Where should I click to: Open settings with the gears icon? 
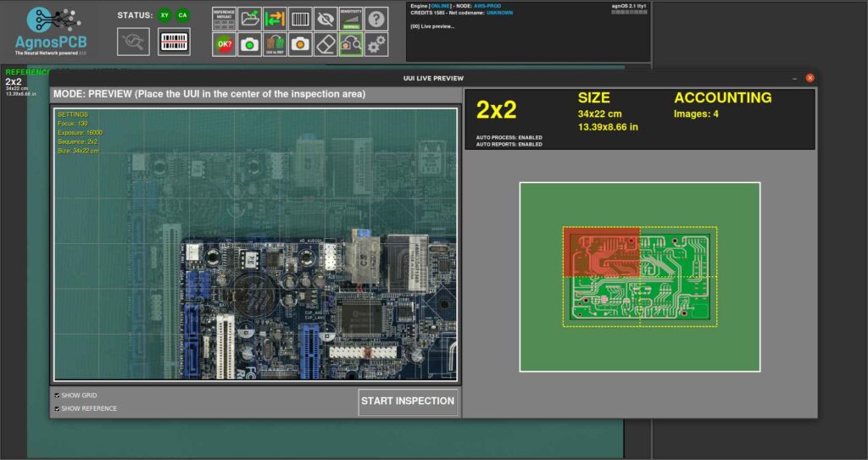tap(376, 44)
